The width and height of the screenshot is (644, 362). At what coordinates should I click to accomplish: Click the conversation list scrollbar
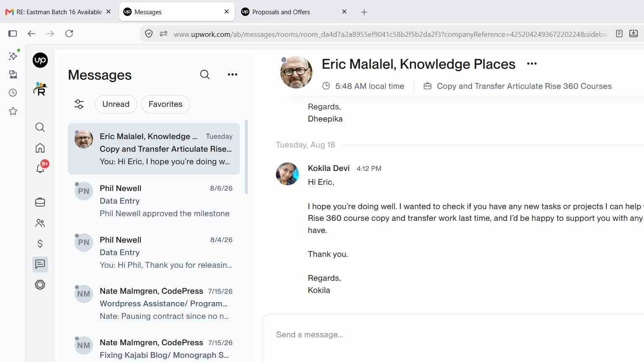247,157
